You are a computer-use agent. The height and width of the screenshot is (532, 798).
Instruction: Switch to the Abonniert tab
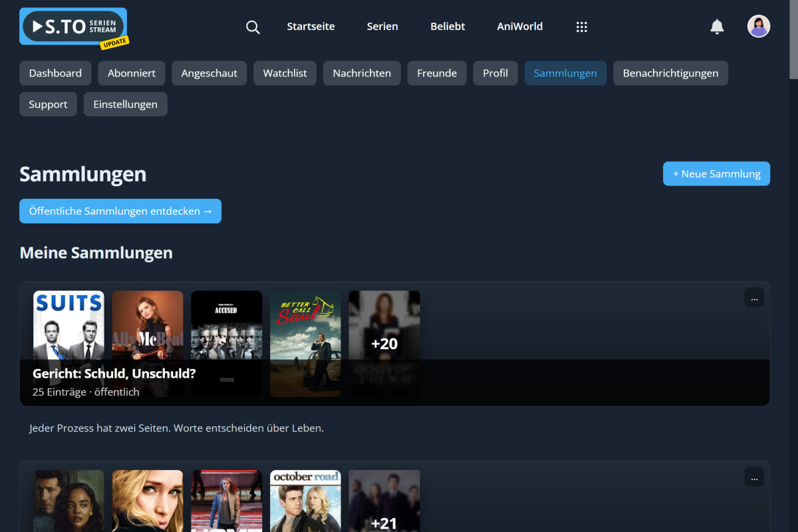[x=131, y=73]
